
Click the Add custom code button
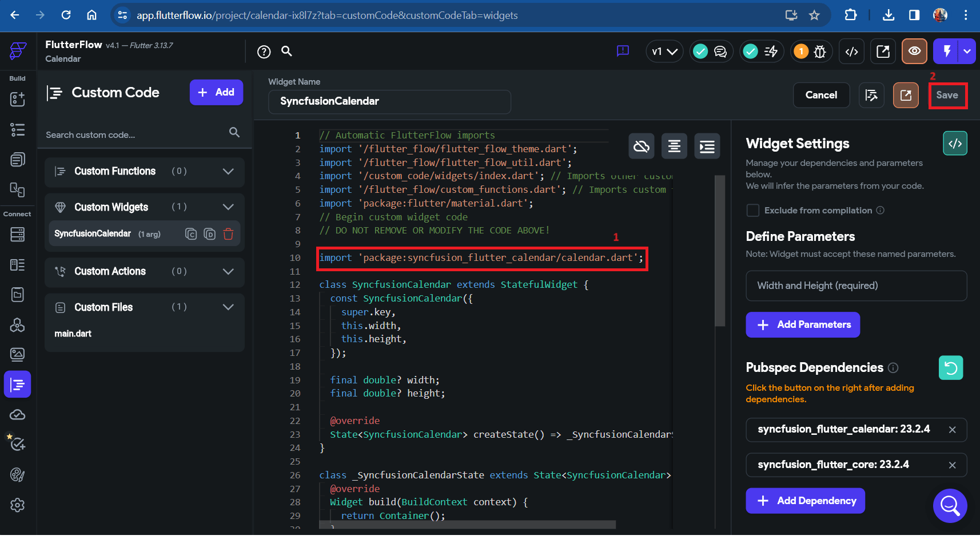[x=216, y=92]
